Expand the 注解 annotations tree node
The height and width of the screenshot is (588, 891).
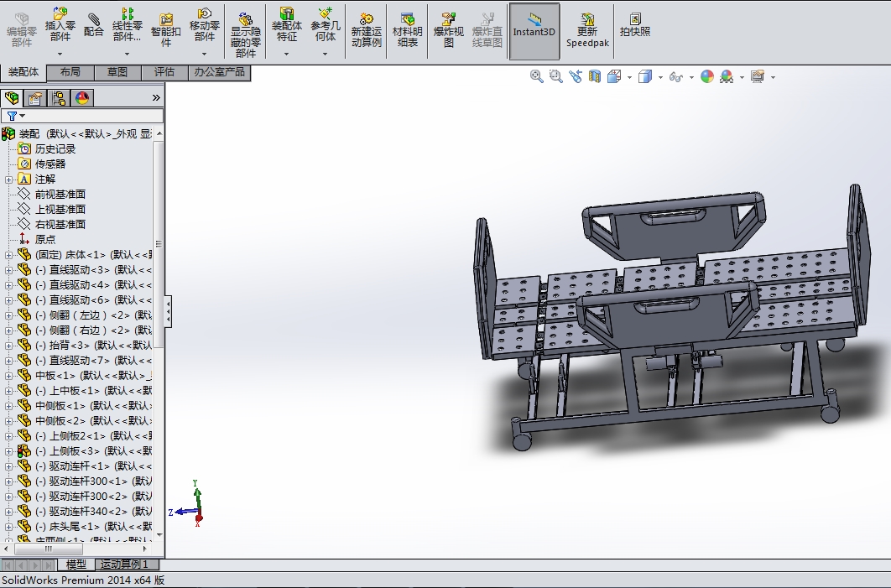8,180
